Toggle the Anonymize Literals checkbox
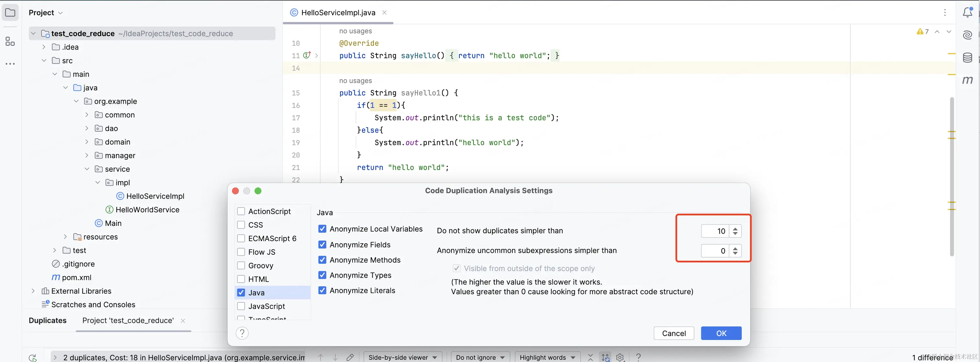 click(322, 290)
